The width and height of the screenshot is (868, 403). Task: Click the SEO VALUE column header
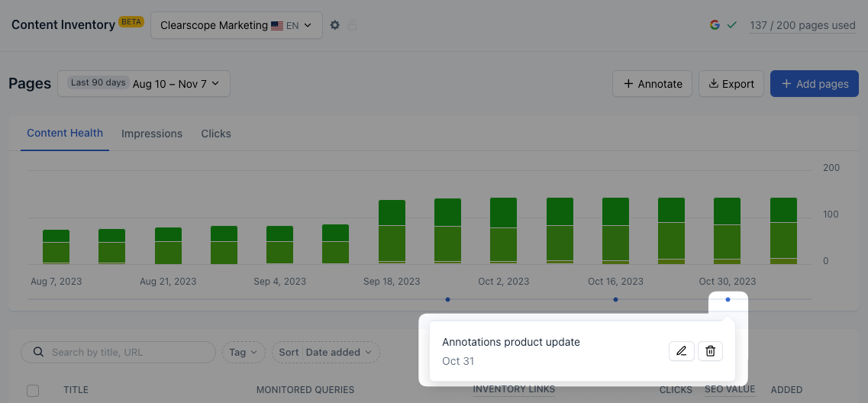pos(730,389)
